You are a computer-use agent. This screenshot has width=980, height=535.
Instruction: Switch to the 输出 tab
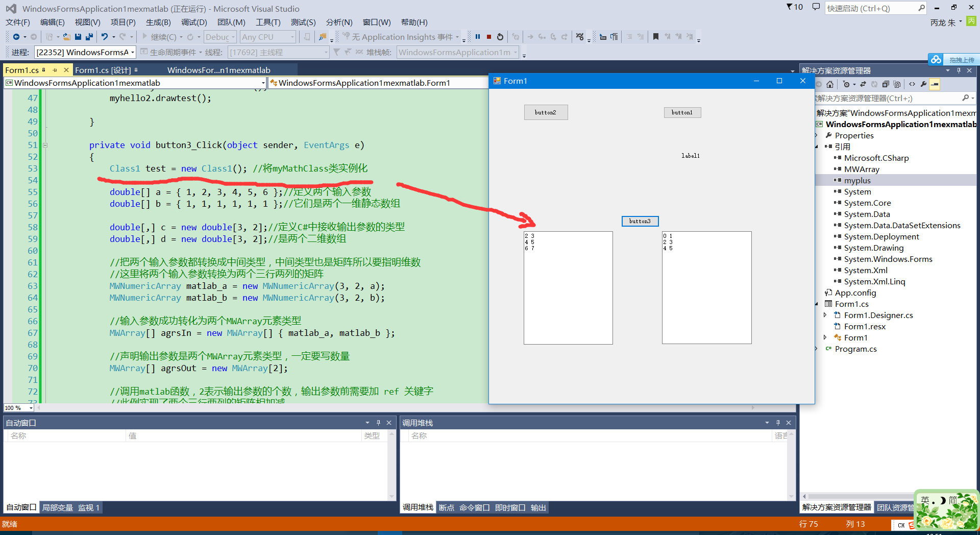pyautogui.click(x=538, y=507)
